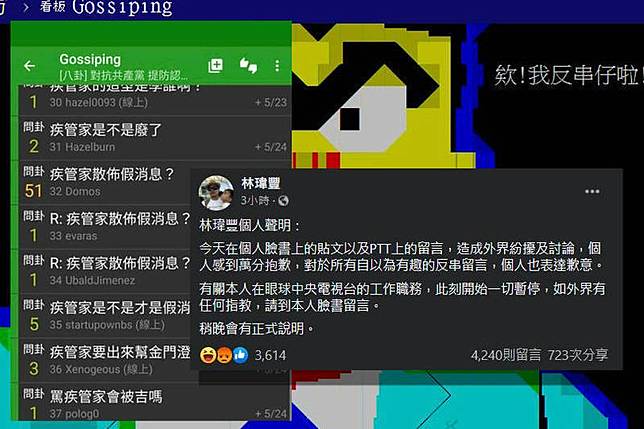The width and height of the screenshot is (644, 429).
Task: Open reply post by UbaldJimenez
Action: tap(106, 271)
